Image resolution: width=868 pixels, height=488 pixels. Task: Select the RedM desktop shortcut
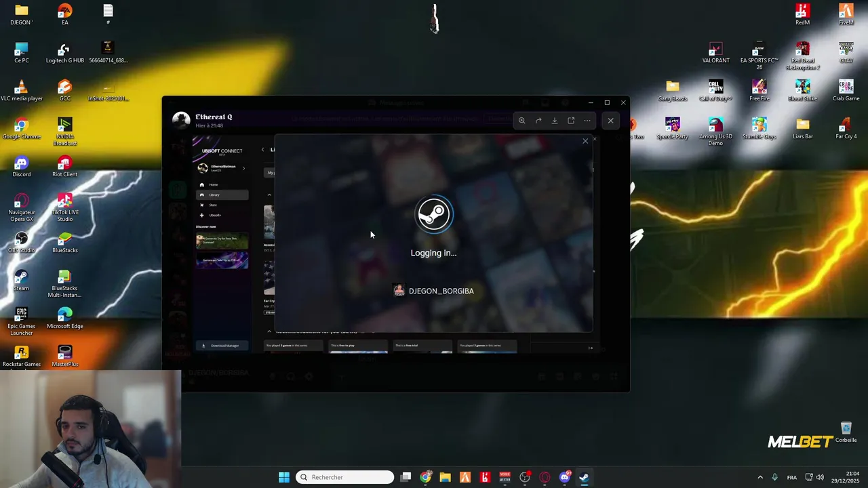803,15
